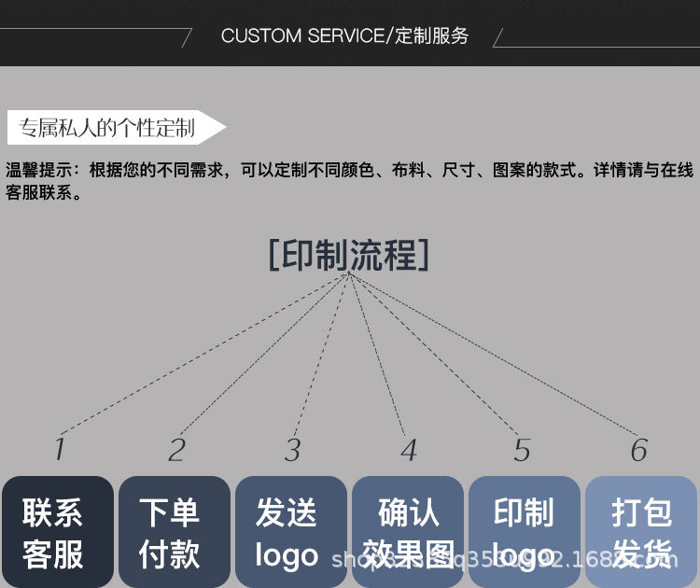Click step number 2
Image resolution: width=700 pixels, height=588 pixels.
pos(176,450)
